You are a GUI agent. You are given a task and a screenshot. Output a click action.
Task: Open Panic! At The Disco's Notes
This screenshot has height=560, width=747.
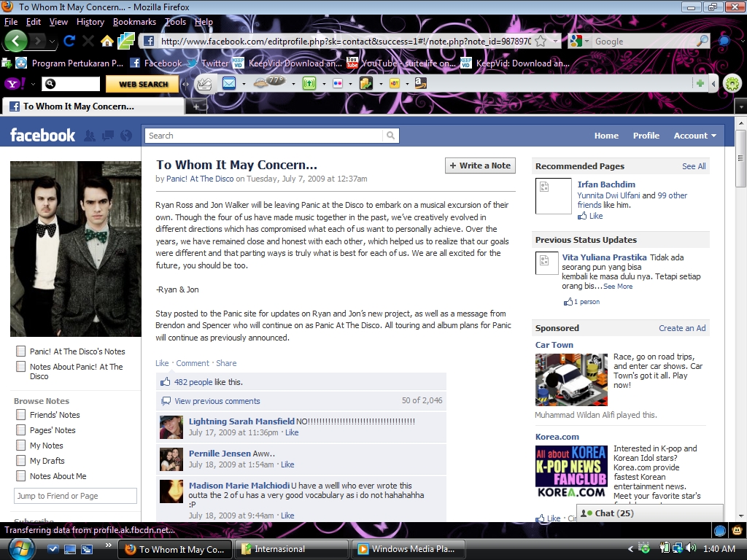pyautogui.click(x=77, y=351)
